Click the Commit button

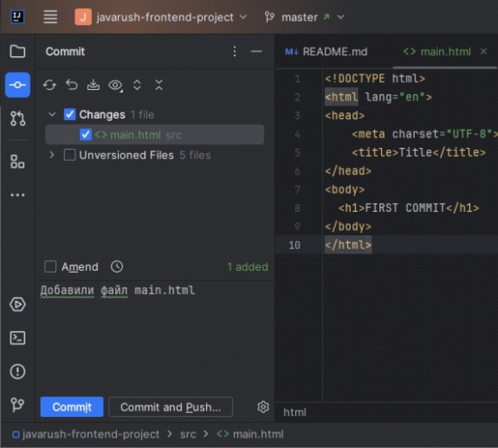click(x=71, y=407)
